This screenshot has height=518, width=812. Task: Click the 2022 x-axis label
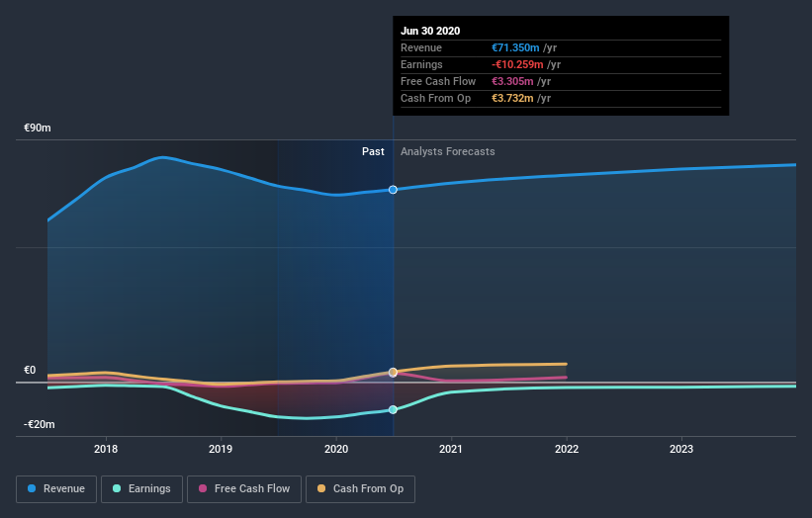point(567,449)
